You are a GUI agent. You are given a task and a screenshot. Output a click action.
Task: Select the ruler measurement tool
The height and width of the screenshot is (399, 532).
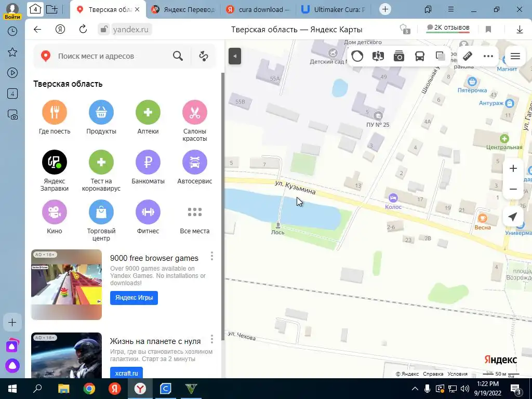(x=468, y=56)
